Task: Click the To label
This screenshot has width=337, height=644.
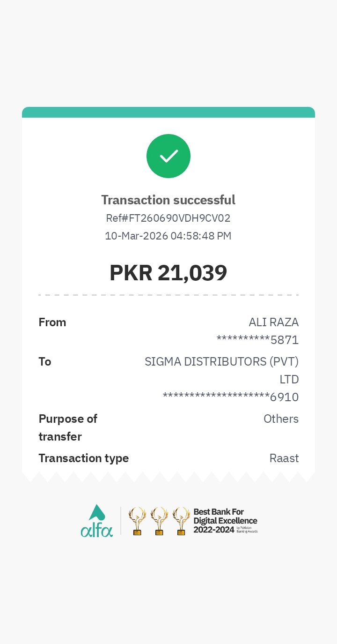Action: pos(45,362)
